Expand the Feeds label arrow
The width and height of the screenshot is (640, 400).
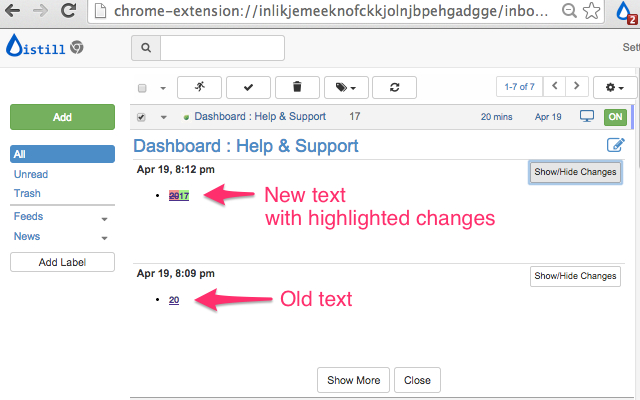(104, 218)
